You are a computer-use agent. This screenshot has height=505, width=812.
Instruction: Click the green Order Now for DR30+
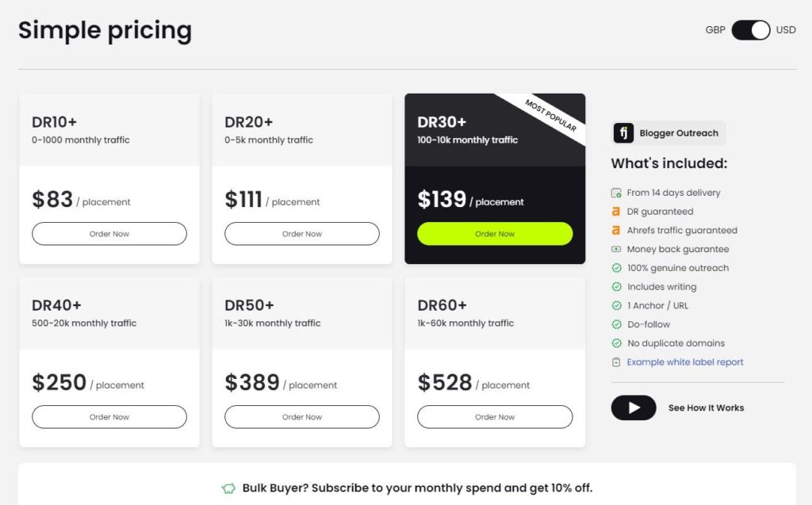point(495,234)
